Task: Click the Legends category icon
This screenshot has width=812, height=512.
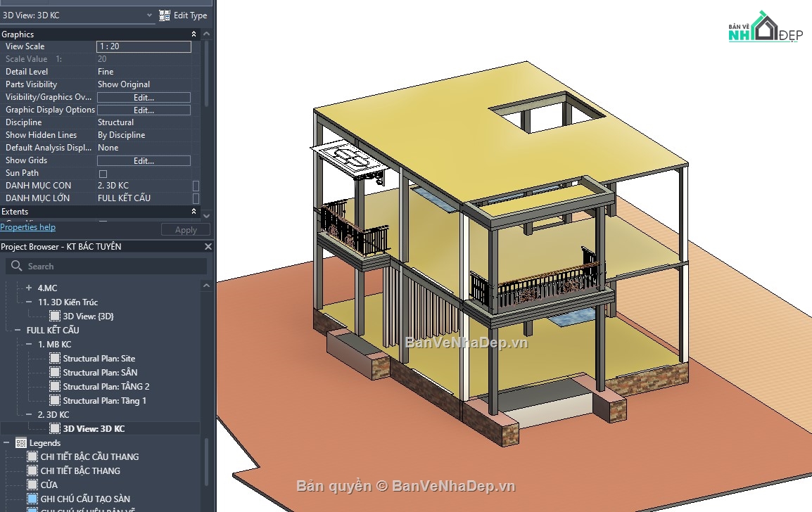Action: (x=20, y=443)
